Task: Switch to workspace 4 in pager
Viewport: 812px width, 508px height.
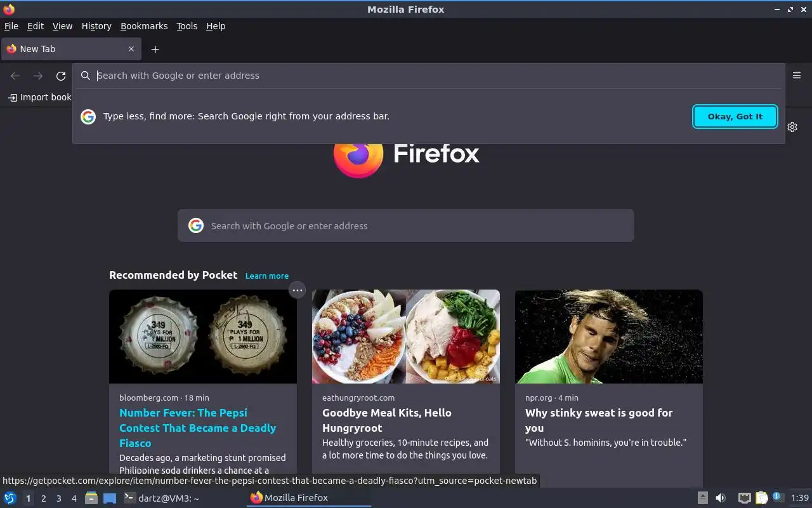Action: tap(74, 498)
